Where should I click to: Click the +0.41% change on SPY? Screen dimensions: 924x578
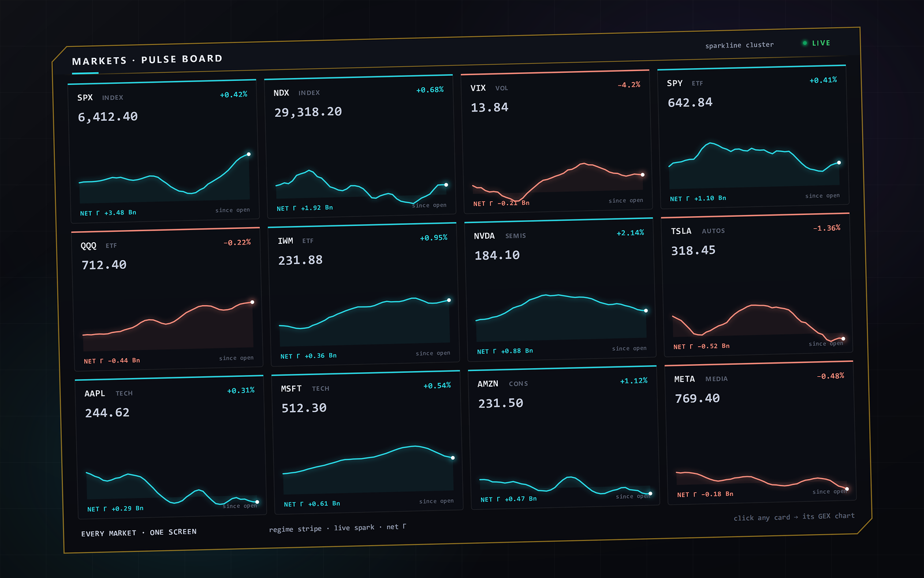click(823, 80)
